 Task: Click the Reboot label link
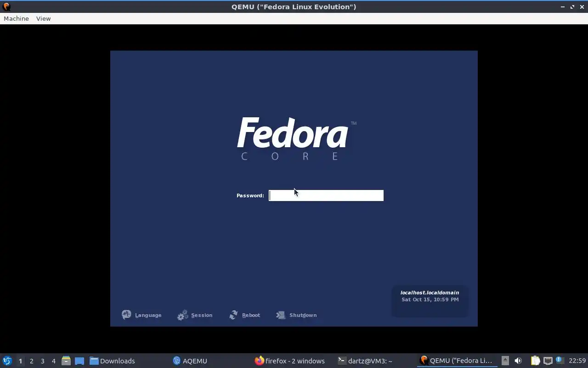click(251, 315)
